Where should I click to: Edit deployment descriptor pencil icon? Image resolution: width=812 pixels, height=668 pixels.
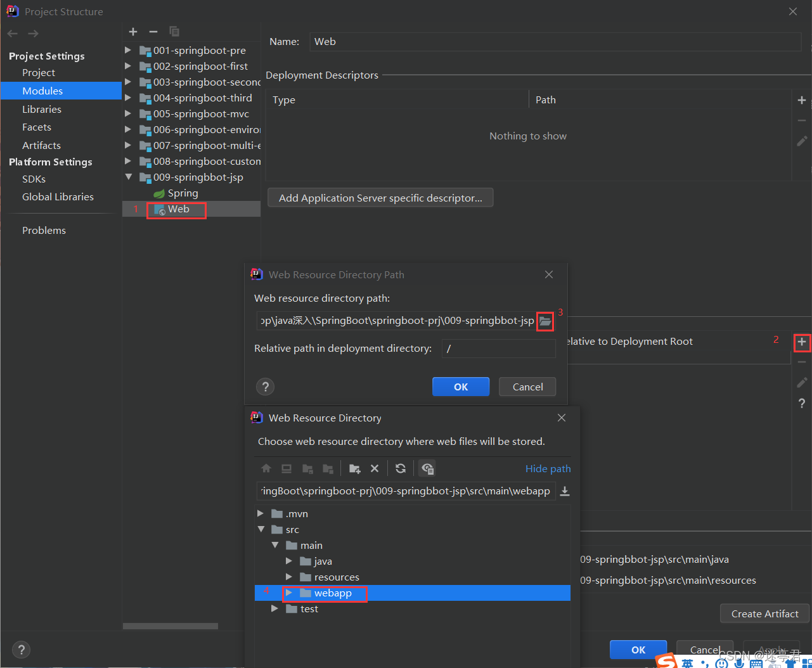tap(802, 141)
